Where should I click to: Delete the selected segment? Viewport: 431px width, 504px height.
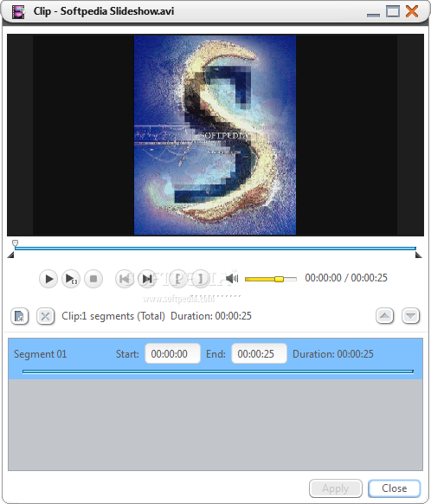45,316
